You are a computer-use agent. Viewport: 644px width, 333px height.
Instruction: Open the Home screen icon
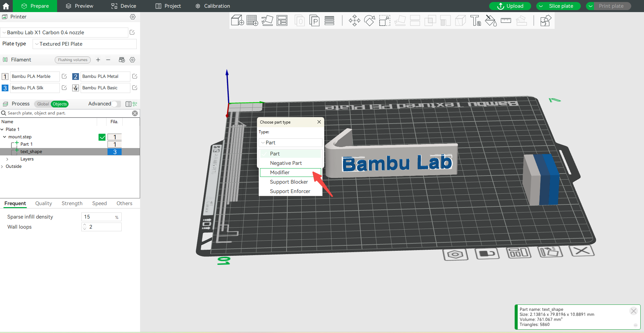6,6
